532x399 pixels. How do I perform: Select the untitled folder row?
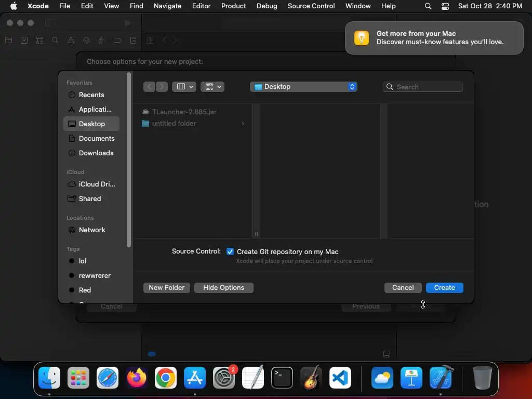coord(193,124)
